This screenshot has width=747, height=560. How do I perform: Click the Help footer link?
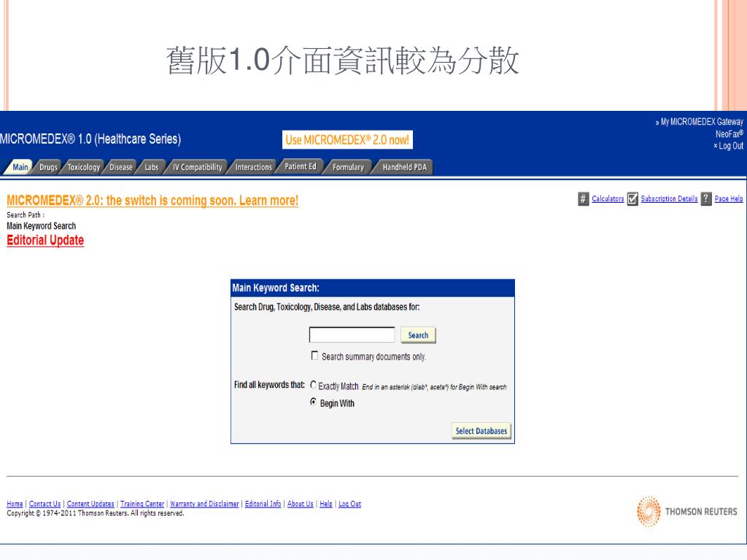tap(326, 504)
